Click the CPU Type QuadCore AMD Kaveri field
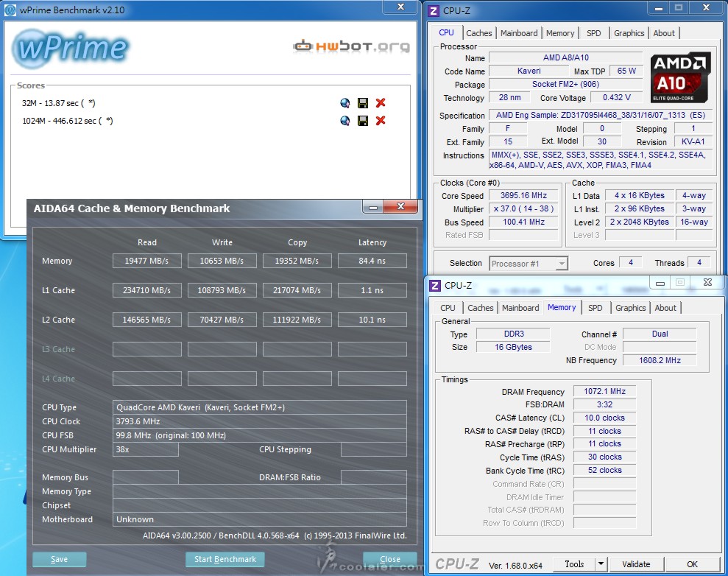Image resolution: width=728 pixels, height=576 pixels. [260, 407]
